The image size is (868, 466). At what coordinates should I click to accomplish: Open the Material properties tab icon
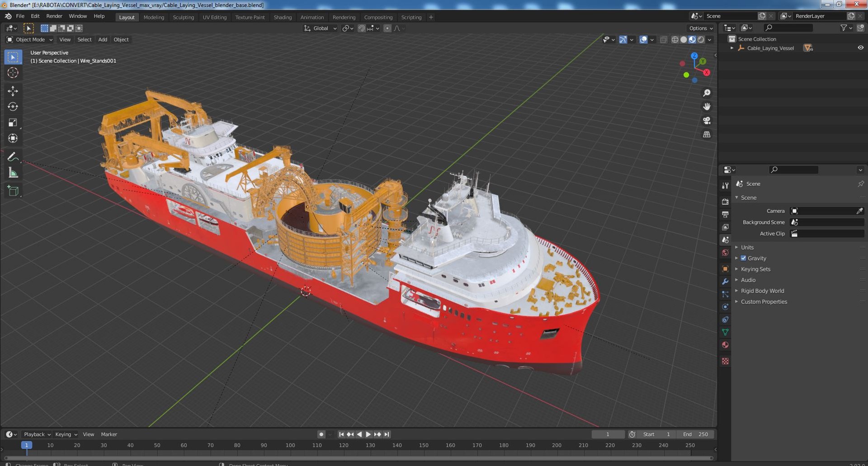(725, 345)
